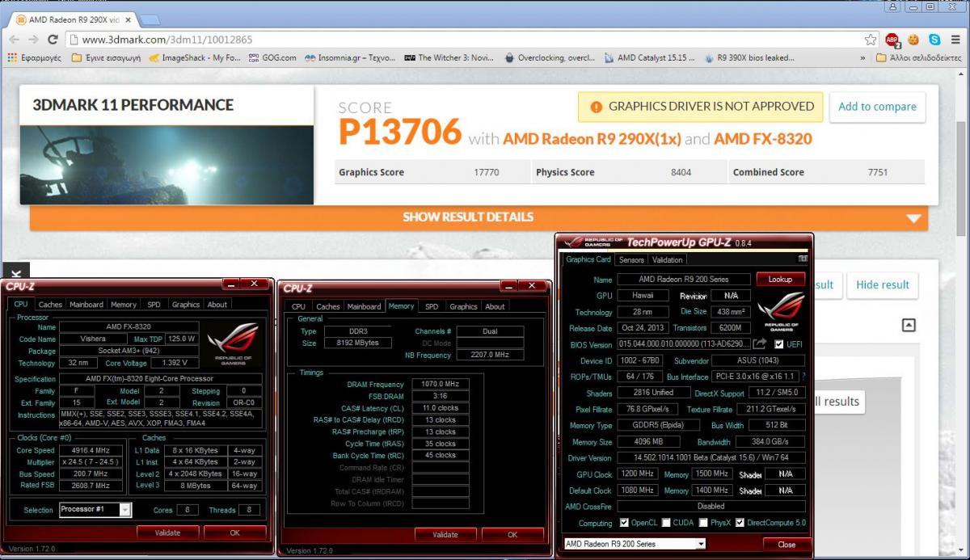Open the Caches tab in the left CPU-Z window
This screenshot has width=970, height=560.
[x=50, y=305]
